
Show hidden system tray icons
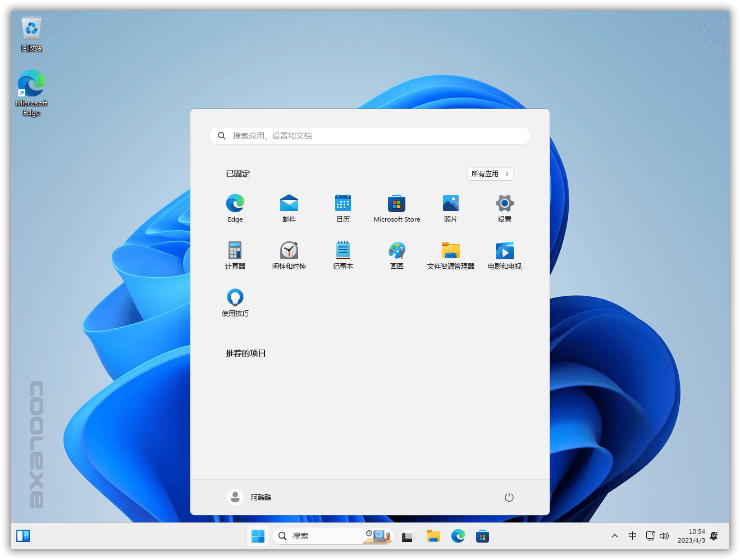click(615, 536)
